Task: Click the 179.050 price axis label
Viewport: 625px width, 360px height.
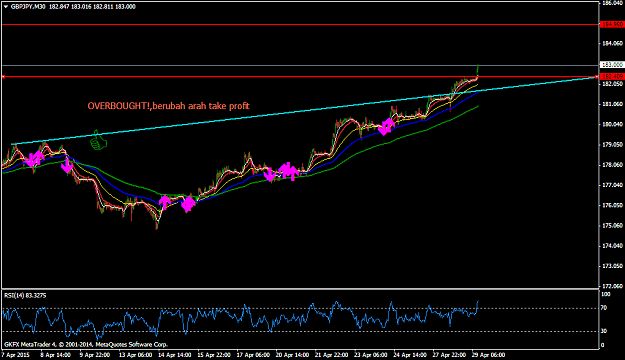Action: pyautogui.click(x=613, y=145)
